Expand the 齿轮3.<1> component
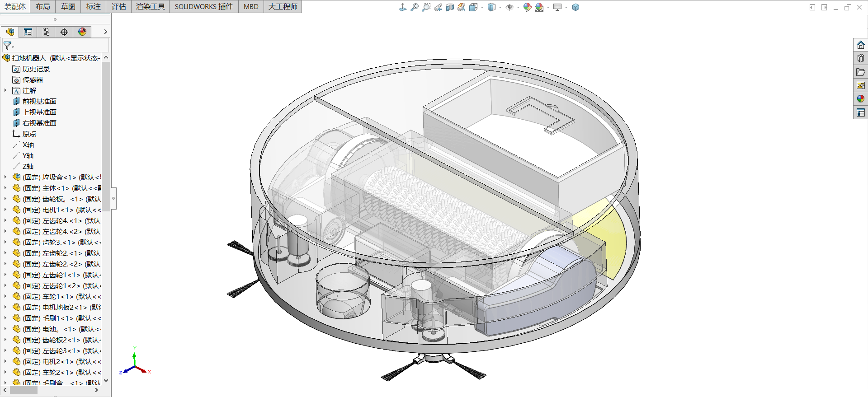 (5, 242)
